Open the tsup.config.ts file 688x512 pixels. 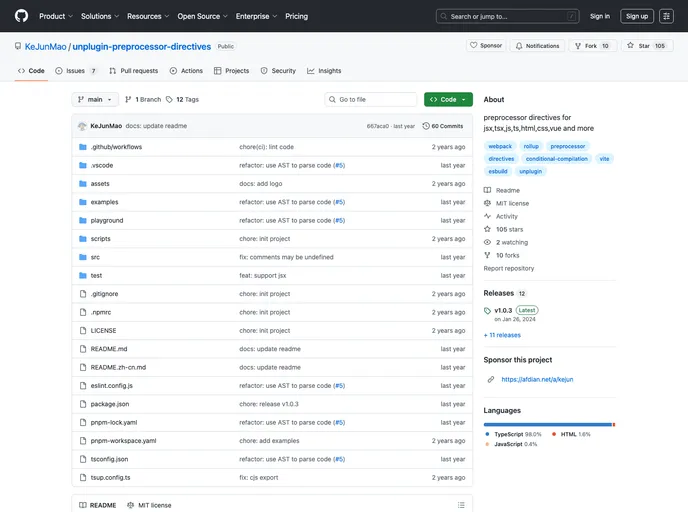[110, 477]
